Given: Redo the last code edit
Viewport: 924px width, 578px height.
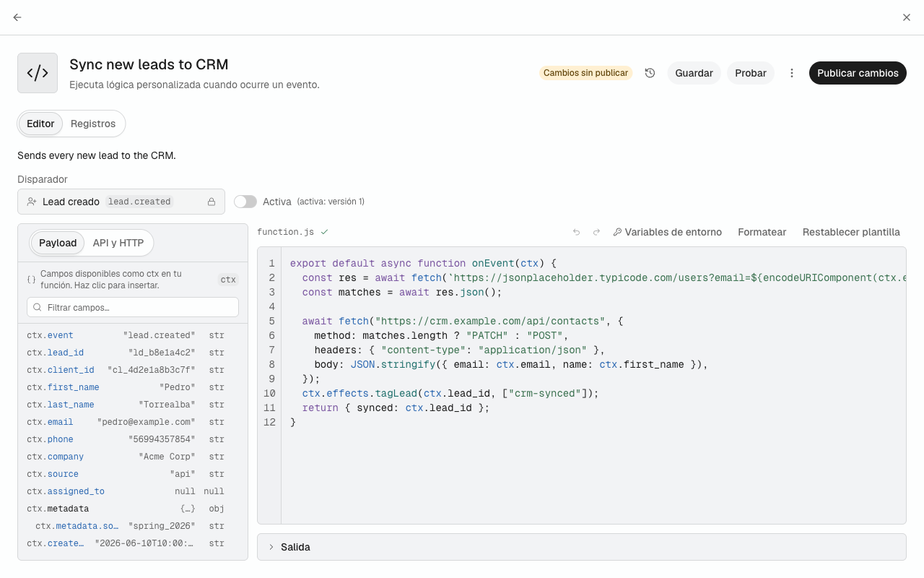Looking at the screenshot, I should click(x=596, y=232).
